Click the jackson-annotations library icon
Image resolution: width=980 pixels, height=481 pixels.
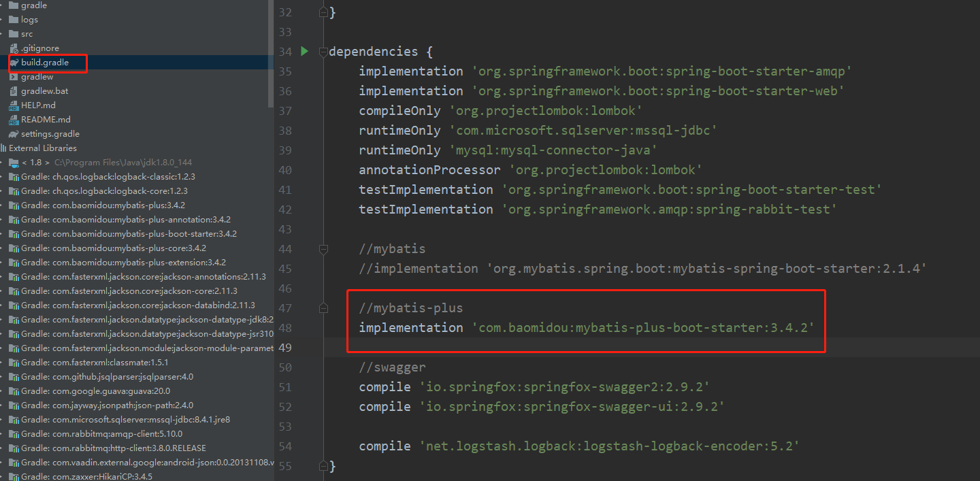[x=14, y=277]
